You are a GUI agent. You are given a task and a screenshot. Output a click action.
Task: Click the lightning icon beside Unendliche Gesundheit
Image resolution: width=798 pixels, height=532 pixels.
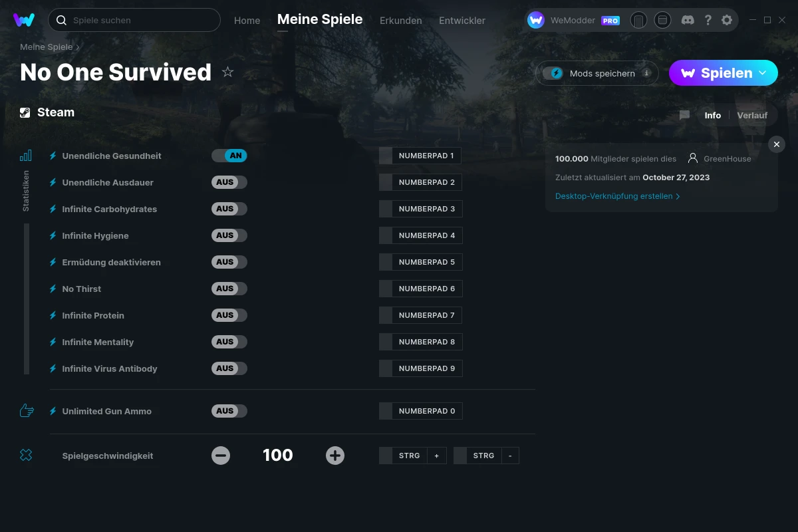point(53,156)
